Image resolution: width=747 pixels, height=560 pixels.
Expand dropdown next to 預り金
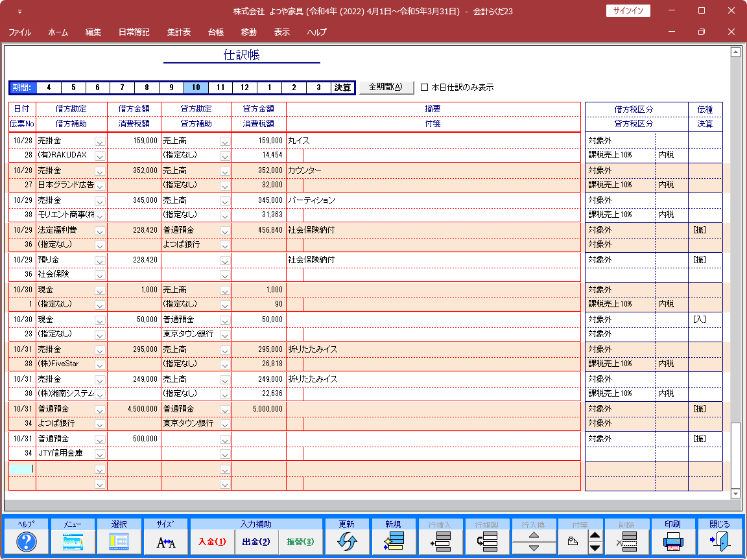(100, 261)
